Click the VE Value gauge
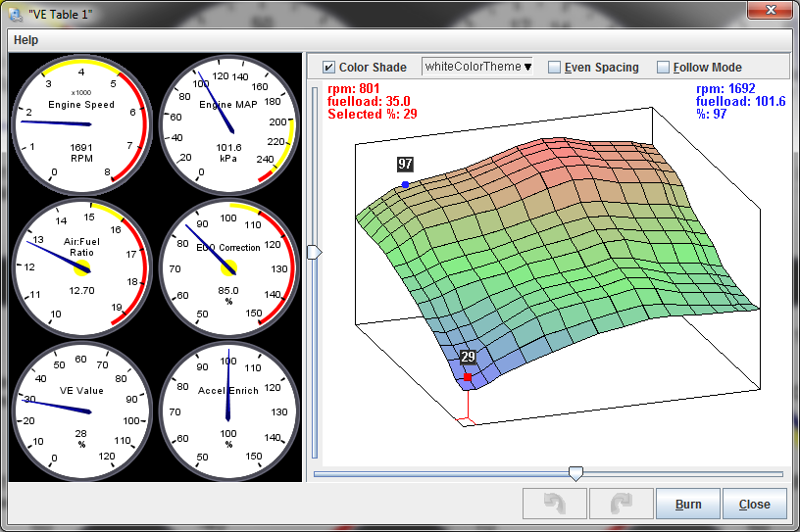This screenshot has height=532, width=800. (81, 411)
